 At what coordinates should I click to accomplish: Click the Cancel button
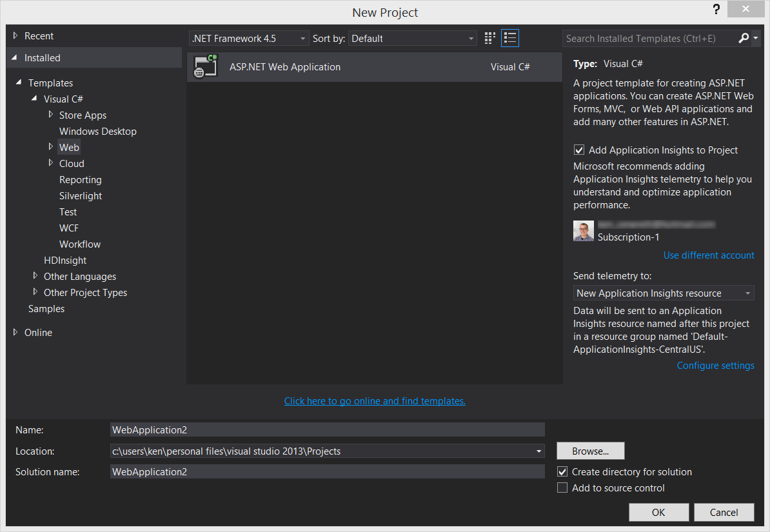(x=724, y=513)
